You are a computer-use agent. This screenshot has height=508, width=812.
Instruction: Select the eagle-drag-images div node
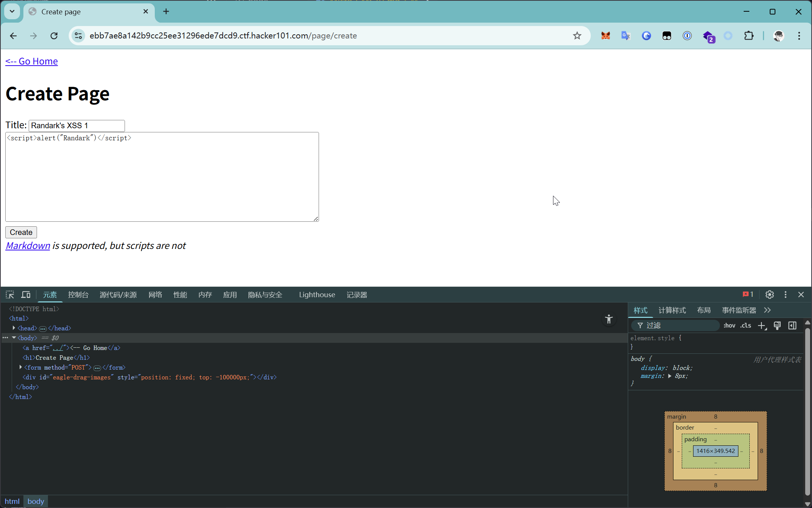click(149, 377)
